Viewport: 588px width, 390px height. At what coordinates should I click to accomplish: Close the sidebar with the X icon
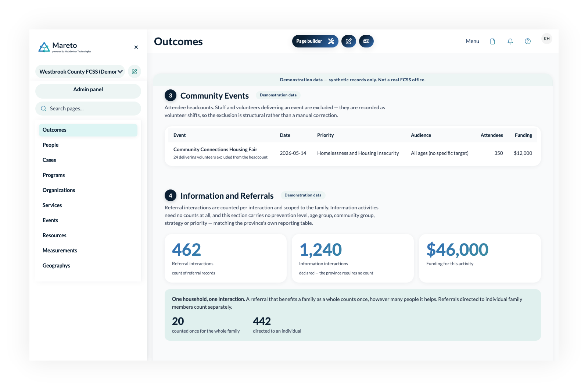[136, 47]
